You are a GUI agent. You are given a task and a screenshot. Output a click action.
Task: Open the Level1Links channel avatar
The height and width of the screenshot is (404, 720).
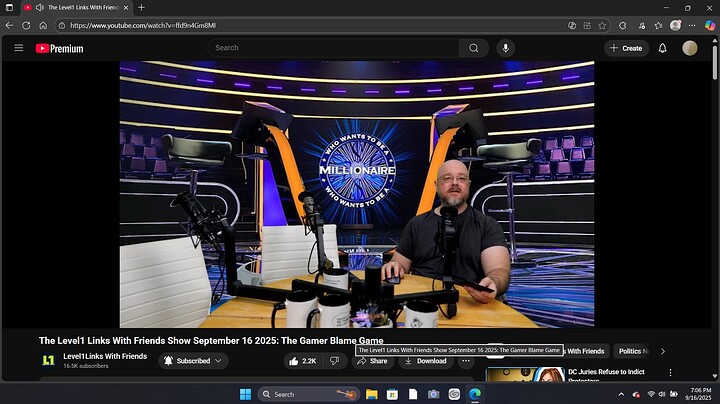(x=48, y=361)
